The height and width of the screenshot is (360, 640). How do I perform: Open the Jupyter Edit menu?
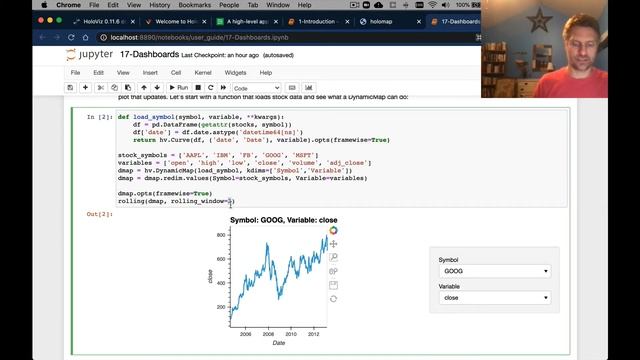click(98, 73)
